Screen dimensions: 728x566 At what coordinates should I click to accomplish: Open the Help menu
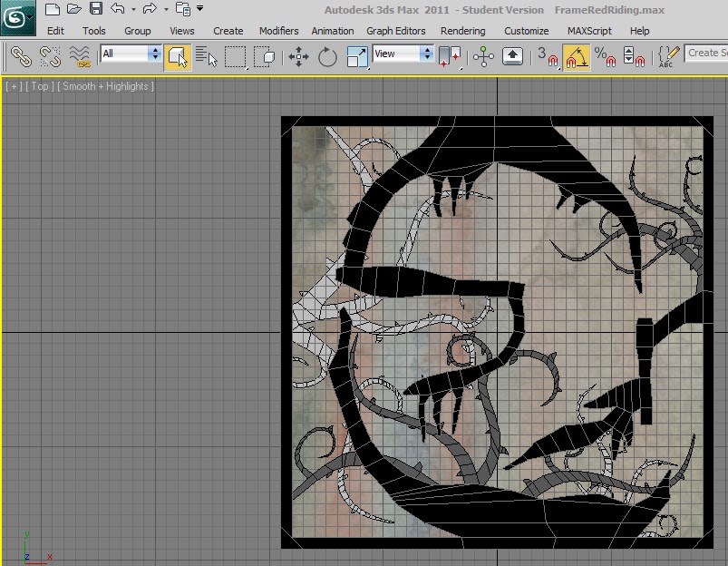pyautogui.click(x=639, y=31)
